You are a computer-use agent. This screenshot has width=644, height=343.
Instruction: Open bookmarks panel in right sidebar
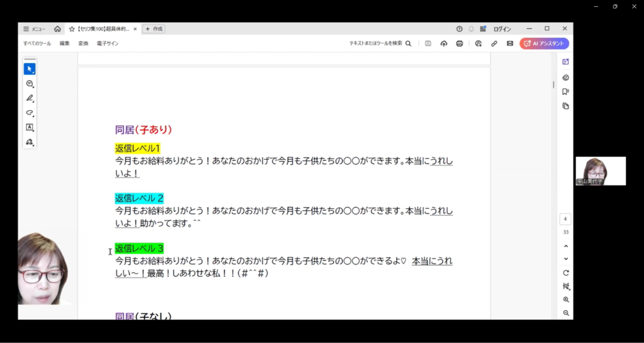pos(565,92)
